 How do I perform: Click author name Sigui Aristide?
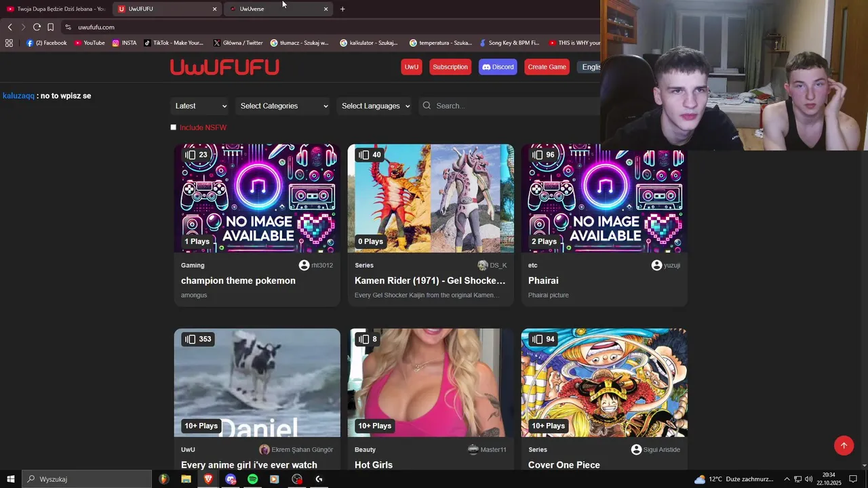(x=663, y=449)
